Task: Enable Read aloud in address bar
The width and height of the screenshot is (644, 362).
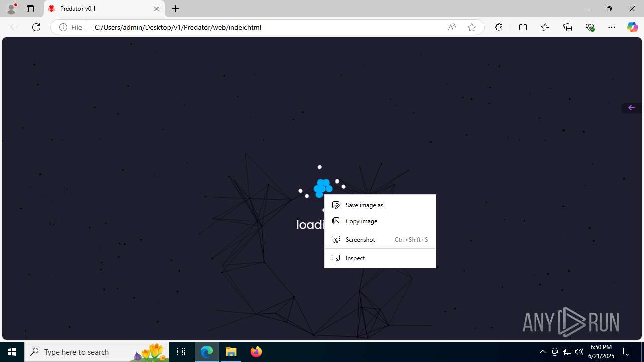Action: pos(452,27)
